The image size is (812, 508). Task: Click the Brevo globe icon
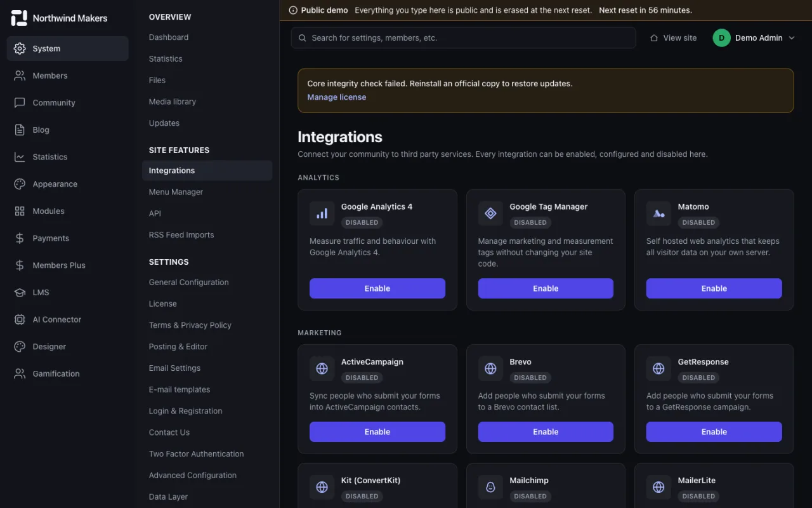point(490,368)
